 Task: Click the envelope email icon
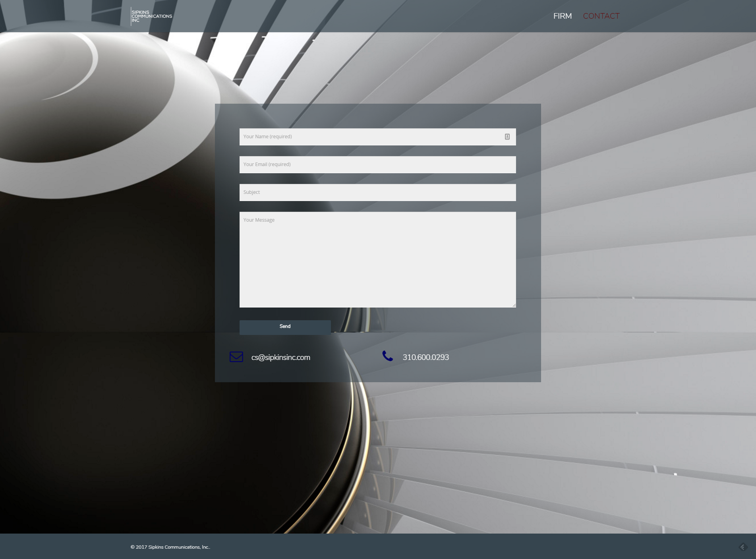click(236, 357)
